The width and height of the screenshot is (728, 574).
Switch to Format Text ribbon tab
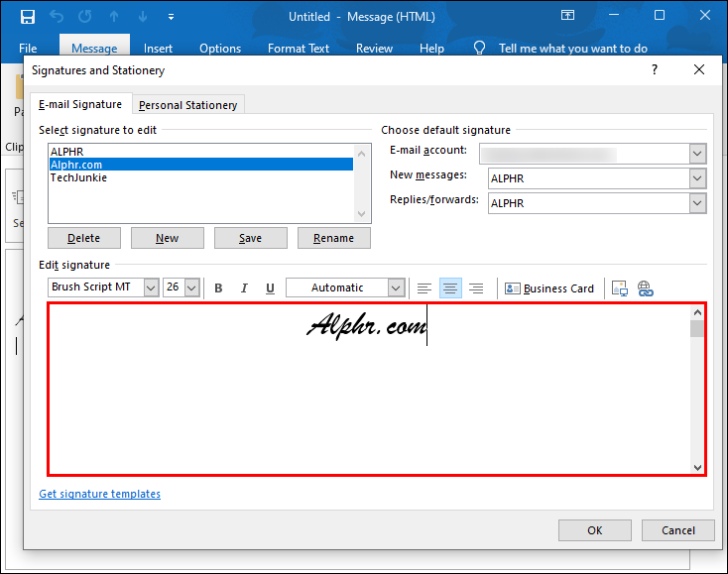[299, 49]
